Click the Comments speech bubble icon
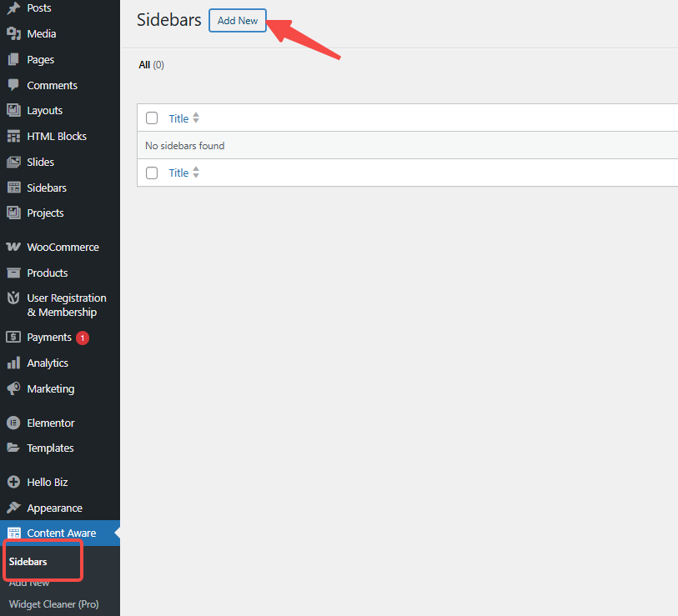Viewport: 678px width, 616px height. [13, 85]
